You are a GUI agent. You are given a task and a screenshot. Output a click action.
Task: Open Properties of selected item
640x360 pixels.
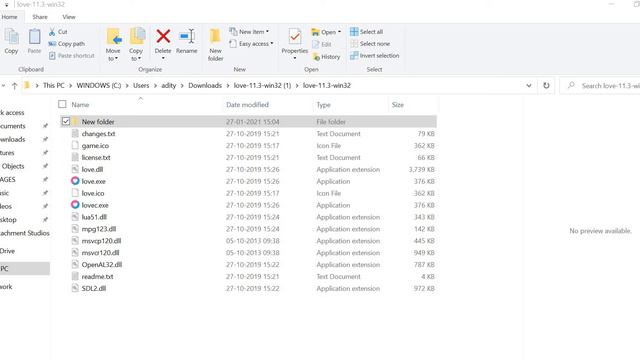point(294,44)
